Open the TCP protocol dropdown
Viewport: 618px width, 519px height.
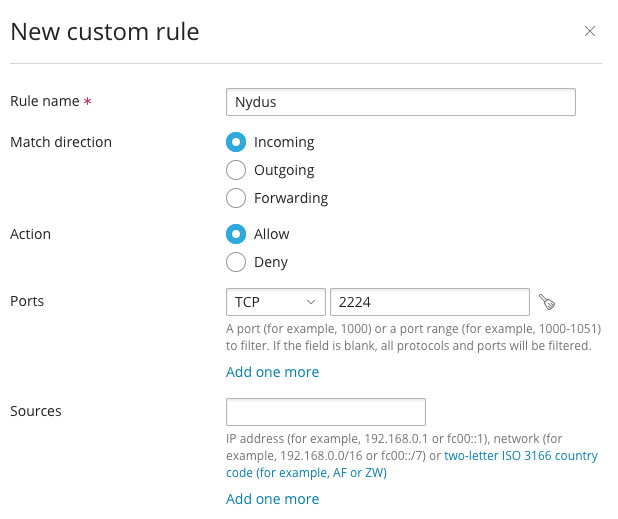(275, 302)
